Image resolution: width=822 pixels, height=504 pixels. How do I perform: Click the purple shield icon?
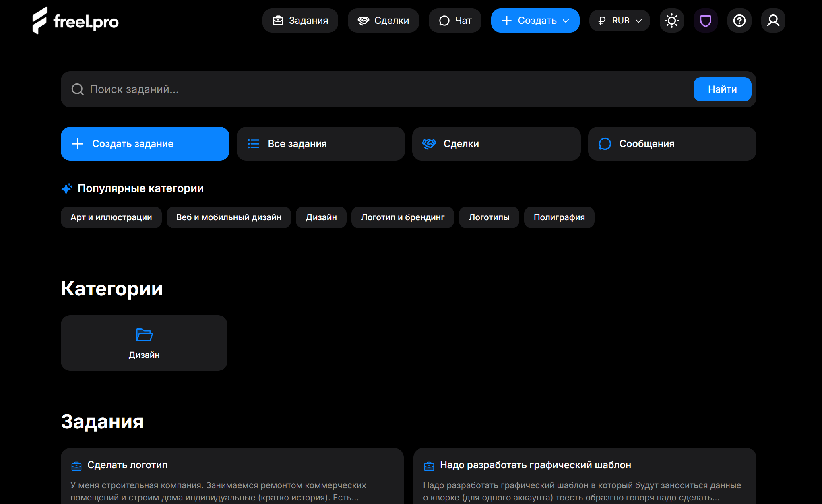(705, 20)
